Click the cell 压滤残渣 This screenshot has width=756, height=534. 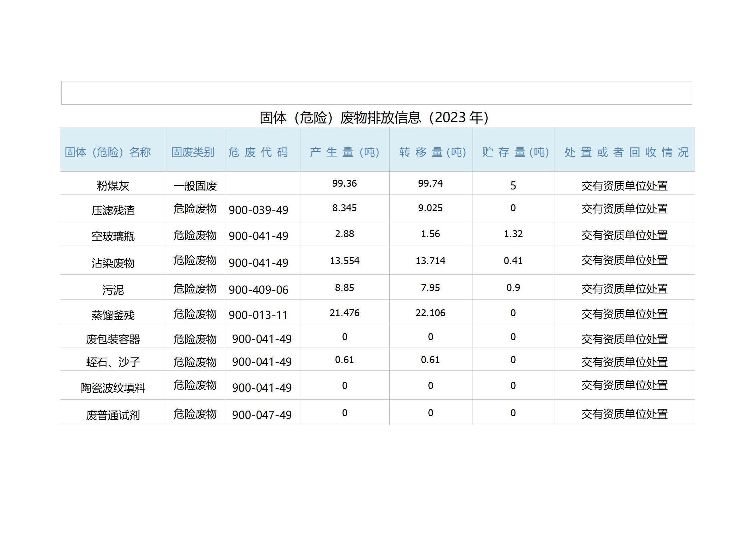[113, 210]
